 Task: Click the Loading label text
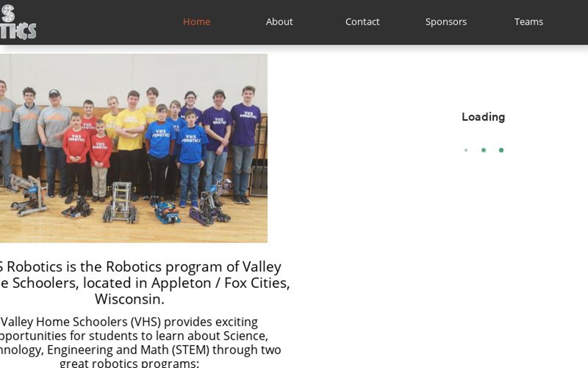click(x=483, y=117)
